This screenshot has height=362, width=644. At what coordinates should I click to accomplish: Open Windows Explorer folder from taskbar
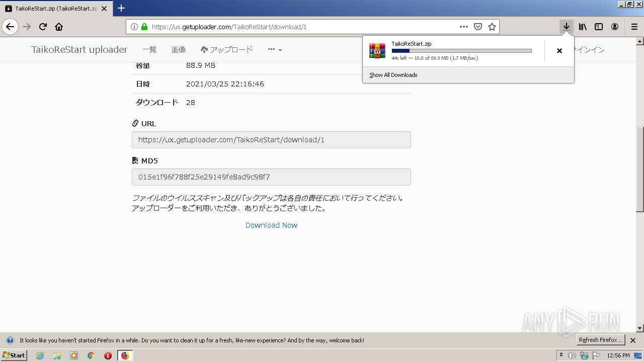tap(57, 355)
